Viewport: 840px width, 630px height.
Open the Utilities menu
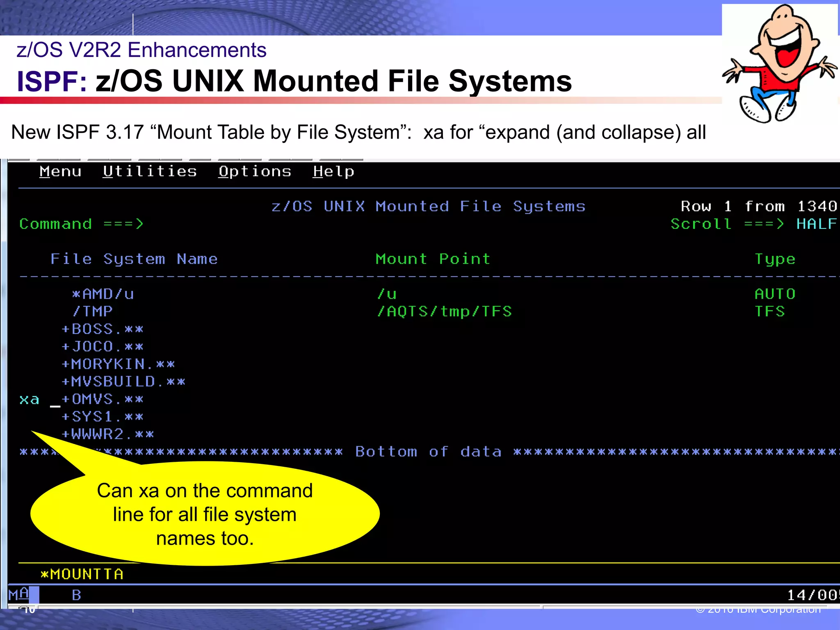[150, 171]
